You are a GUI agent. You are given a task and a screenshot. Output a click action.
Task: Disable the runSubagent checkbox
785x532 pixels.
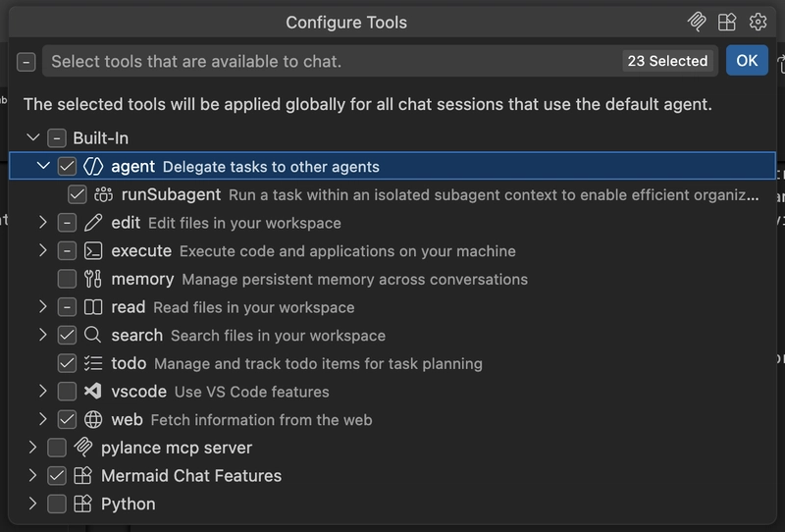(x=77, y=195)
